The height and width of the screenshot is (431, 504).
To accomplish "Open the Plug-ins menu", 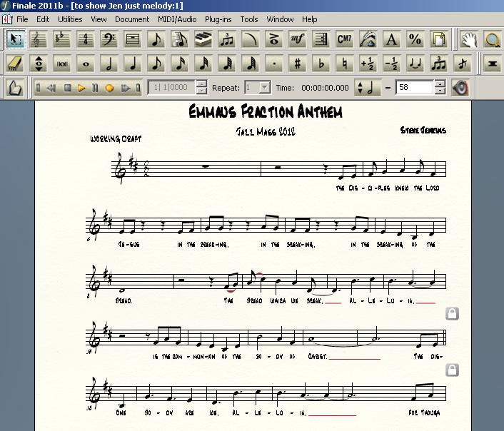I will [218, 19].
